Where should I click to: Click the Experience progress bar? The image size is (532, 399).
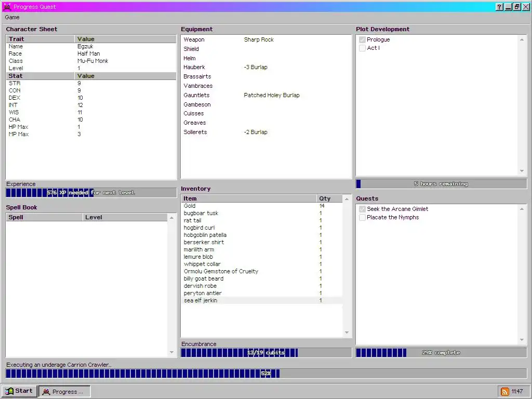coord(91,193)
